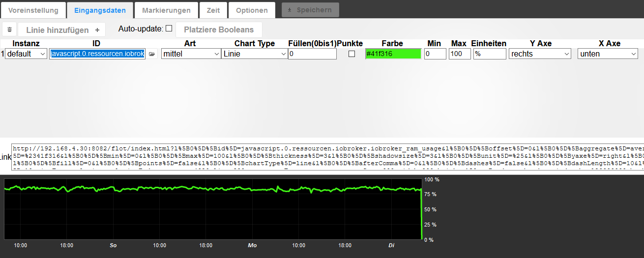This screenshot has width=644, height=258.
Task: Open the Optionen tab
Action: click(x=252, y=10)
